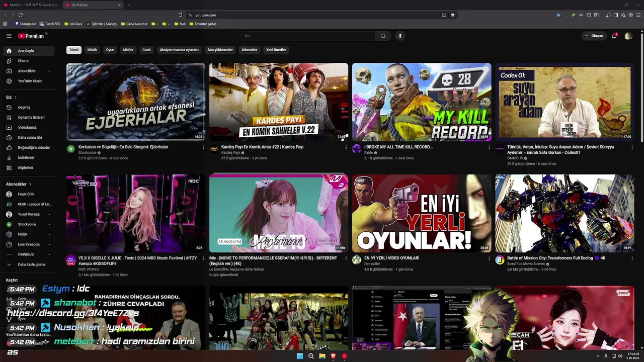Click MBC WORLD channel name
The height and width of the screenshot is (362, 644).
click(89, 269)
